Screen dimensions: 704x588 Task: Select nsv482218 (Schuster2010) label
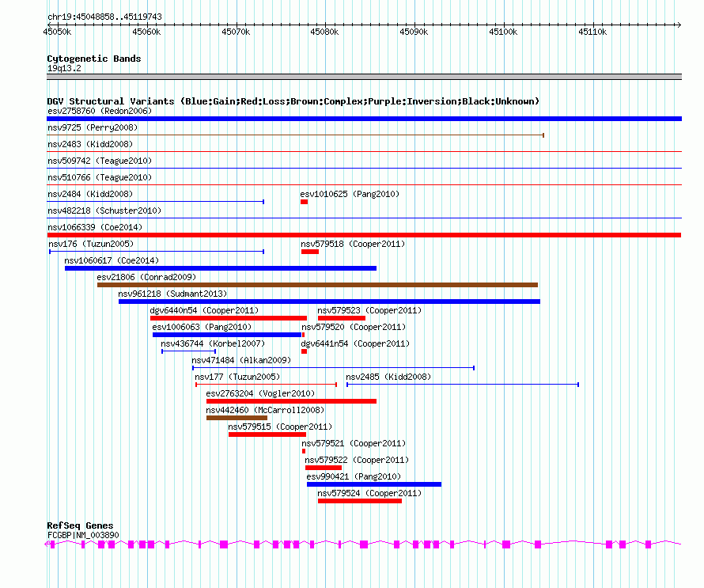tap(104, 211)
